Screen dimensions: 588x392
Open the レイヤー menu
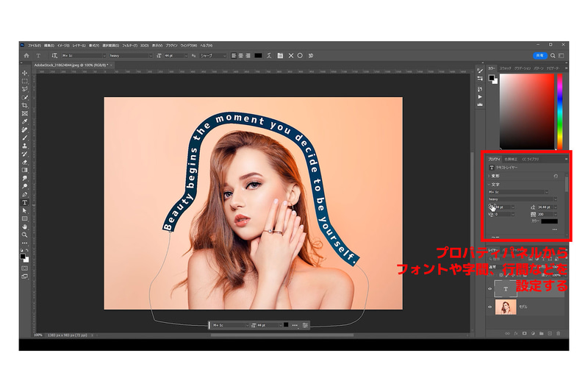point(79,46)
